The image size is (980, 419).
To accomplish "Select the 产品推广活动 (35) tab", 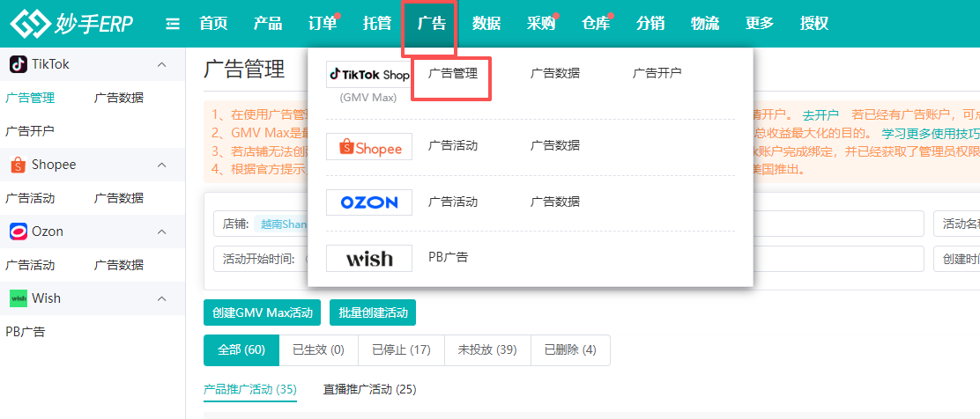I will tap(250, 390).
